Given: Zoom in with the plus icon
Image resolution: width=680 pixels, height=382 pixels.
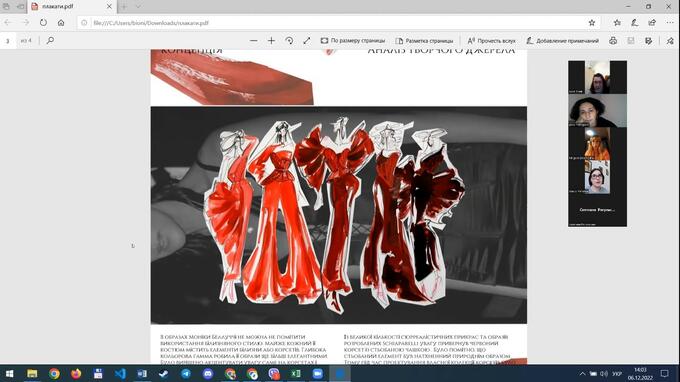Looking at the screenshot, I should [271, 41].
